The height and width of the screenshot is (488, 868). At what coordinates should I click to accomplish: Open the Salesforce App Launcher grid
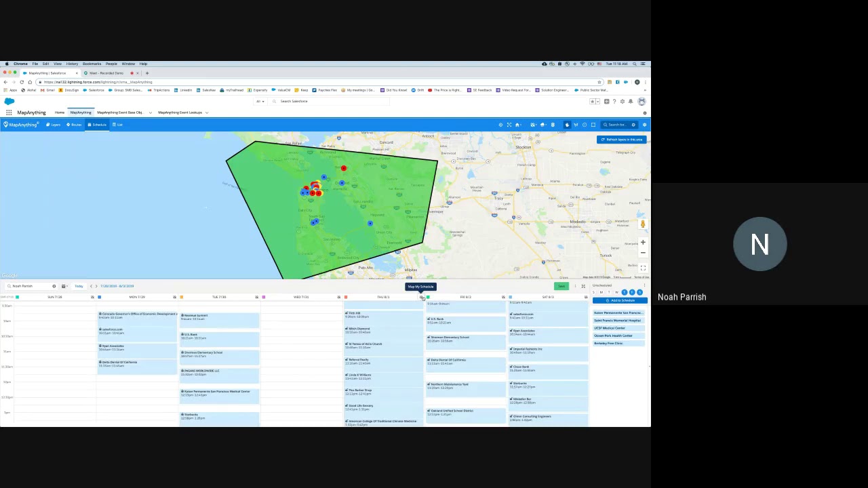(x=9, y=113)
